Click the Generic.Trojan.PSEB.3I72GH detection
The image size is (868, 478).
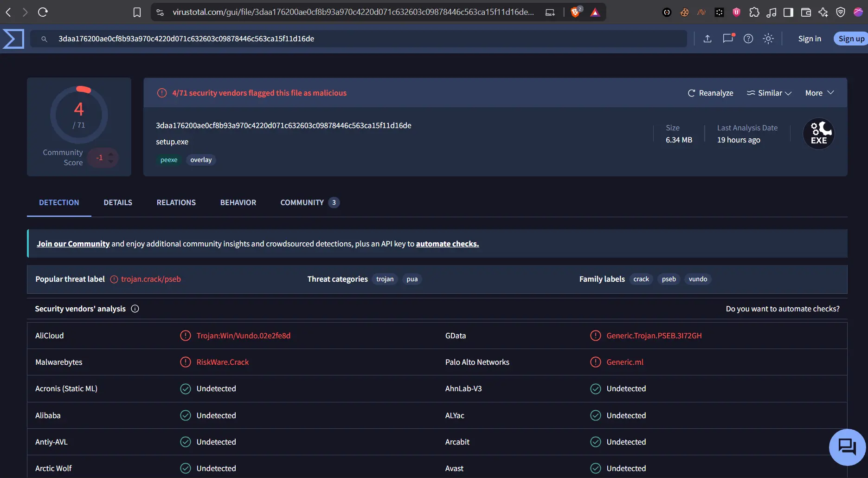(654, 336)
